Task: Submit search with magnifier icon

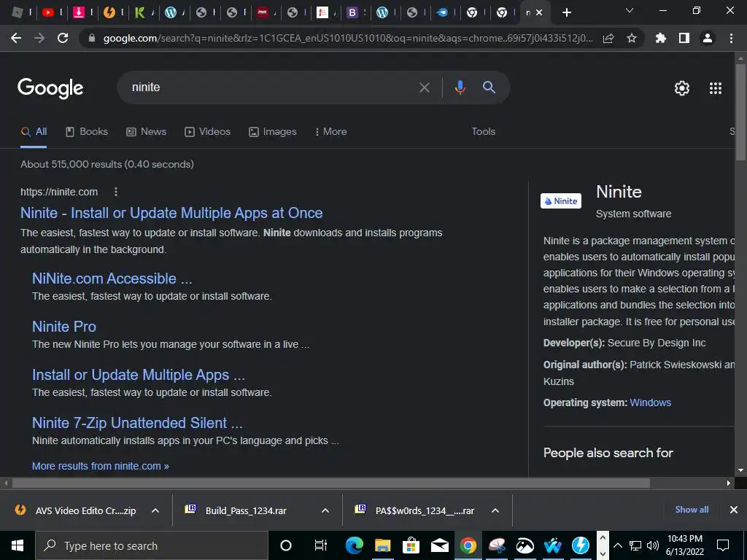Action: tap(489, 87)
